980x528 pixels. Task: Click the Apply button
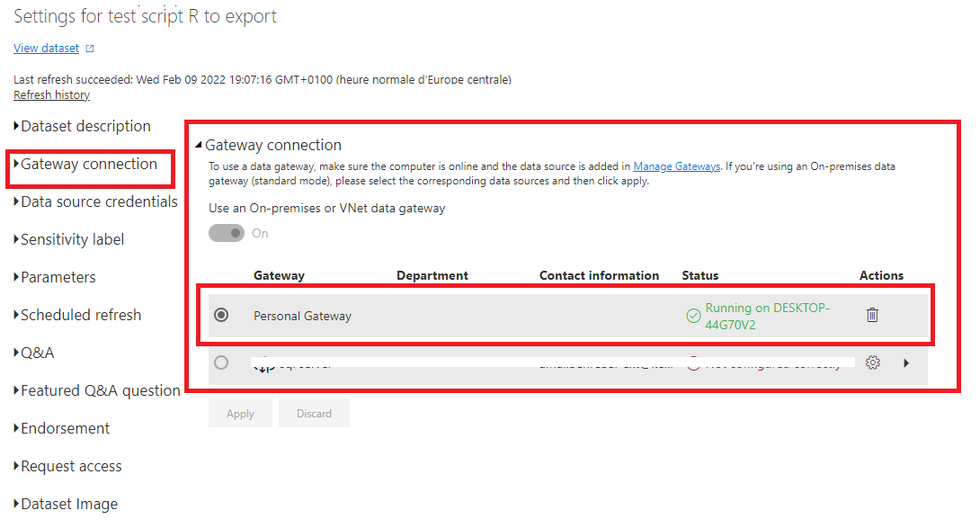[x=240, y=413]
